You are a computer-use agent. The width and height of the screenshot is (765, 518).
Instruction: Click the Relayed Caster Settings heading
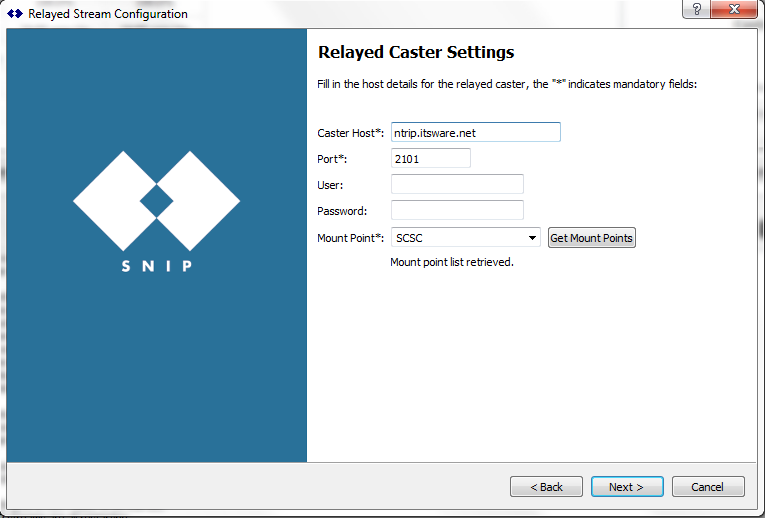tap(415, 52)
